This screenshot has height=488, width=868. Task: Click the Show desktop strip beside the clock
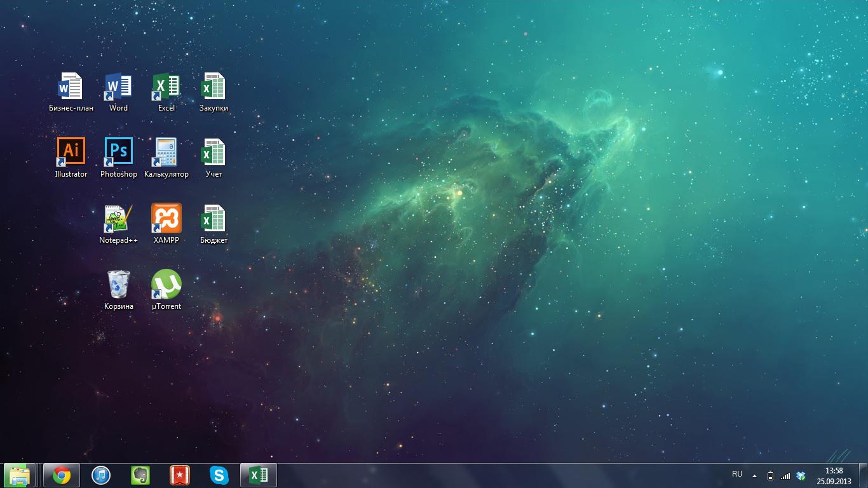pyautogui.click(x=864, y=475)
